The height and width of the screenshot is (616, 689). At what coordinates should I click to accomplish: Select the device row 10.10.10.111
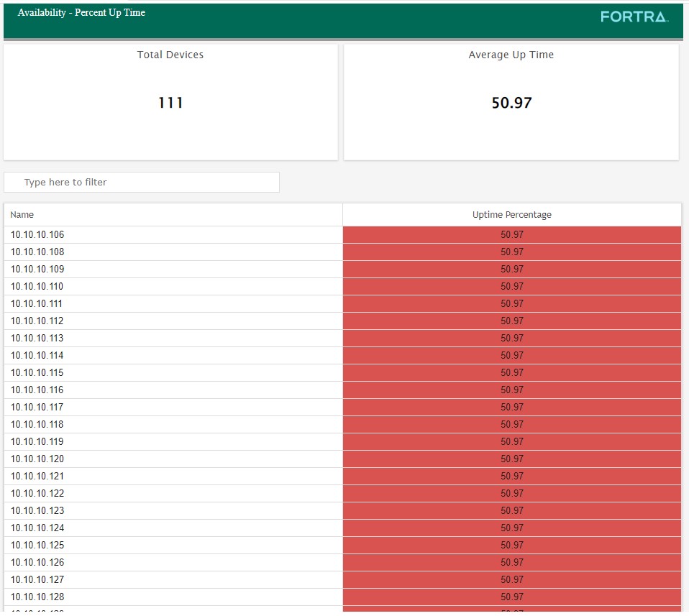click(343, 304)
